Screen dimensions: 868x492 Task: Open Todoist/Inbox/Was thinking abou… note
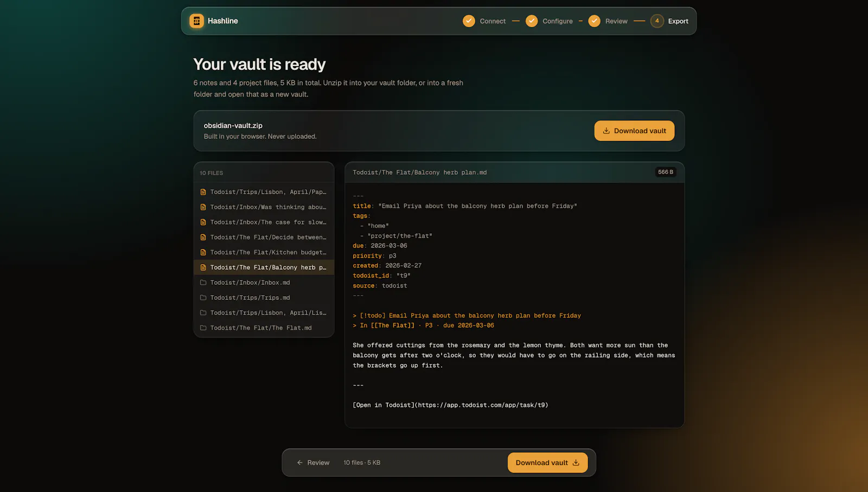(x=264, y=207)
